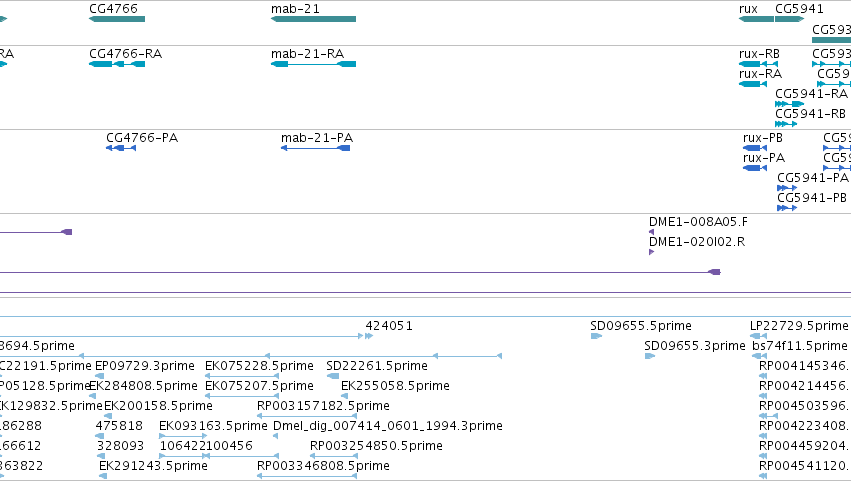This screenshot has height=481, width=851.
Task: Select the bs74f11.5prime label
Action: pyautogui.click(x=800, y=346)
